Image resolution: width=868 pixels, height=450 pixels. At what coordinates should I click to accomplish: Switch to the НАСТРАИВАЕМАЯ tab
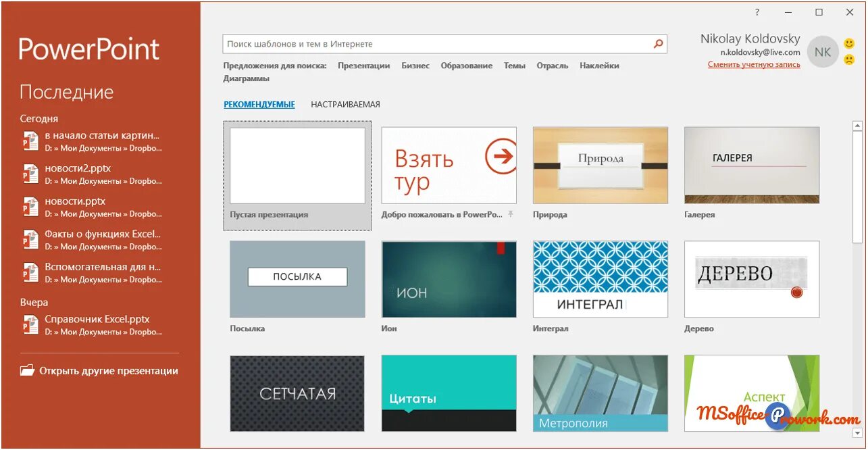345,104
